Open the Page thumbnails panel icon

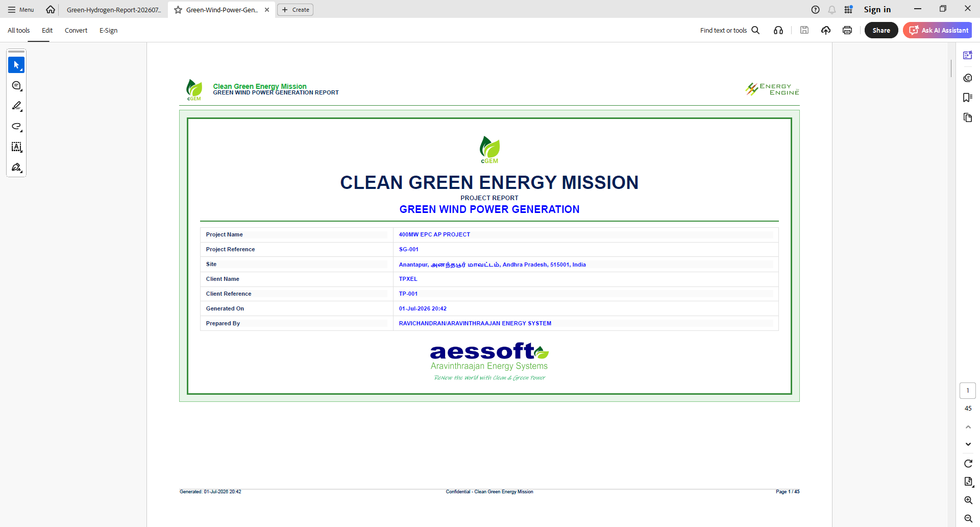(x=968, y=118)
